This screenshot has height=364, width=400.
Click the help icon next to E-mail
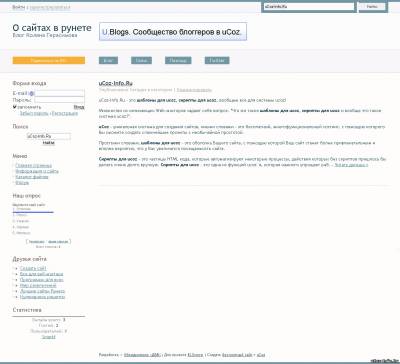point(31,94)
